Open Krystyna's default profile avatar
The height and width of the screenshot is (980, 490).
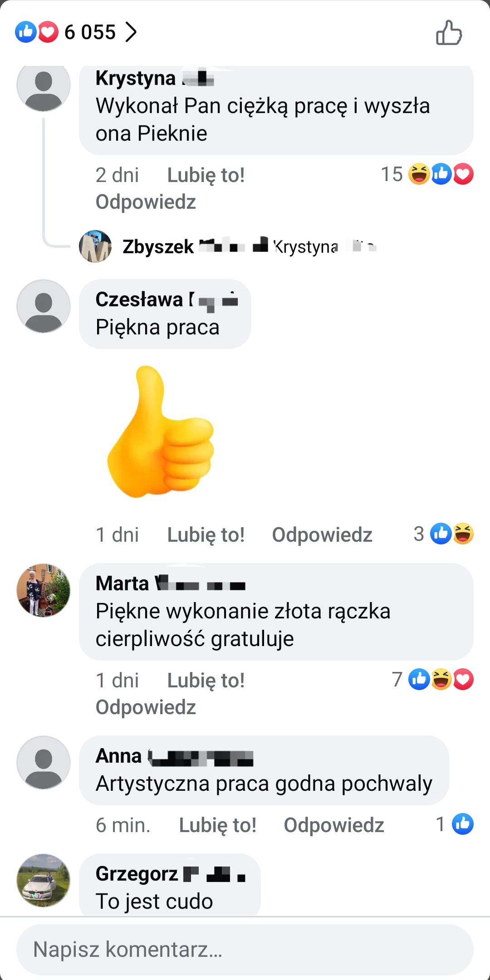coord(44,85)
